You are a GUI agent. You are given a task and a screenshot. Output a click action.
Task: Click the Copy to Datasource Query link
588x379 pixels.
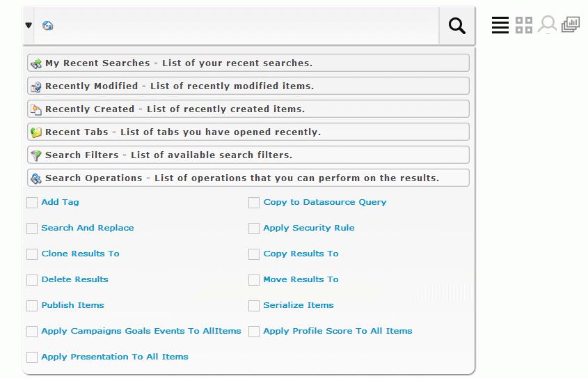(x=325, y=202)
